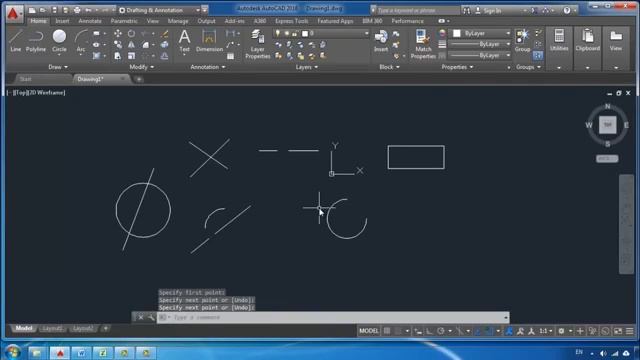Switch to the Parametric ribbon tab

124,21
